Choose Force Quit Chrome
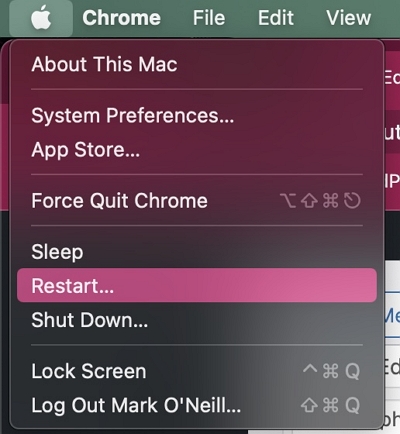 (197, 201)
